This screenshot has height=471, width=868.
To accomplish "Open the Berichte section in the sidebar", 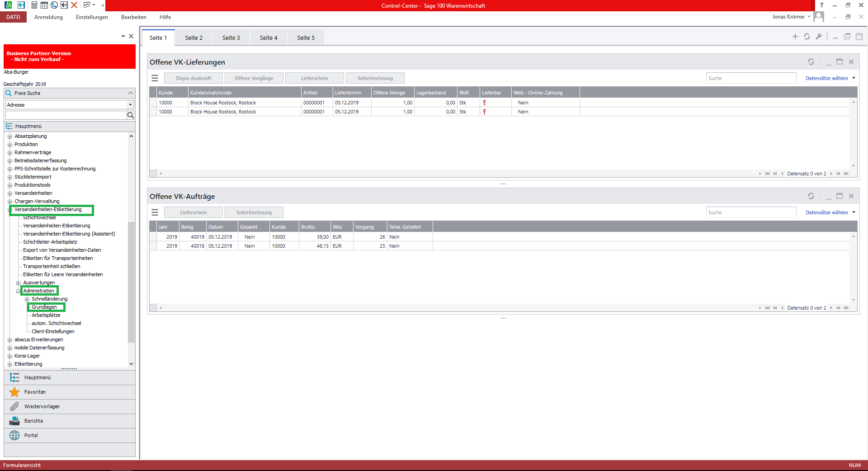I will point(33,421).
